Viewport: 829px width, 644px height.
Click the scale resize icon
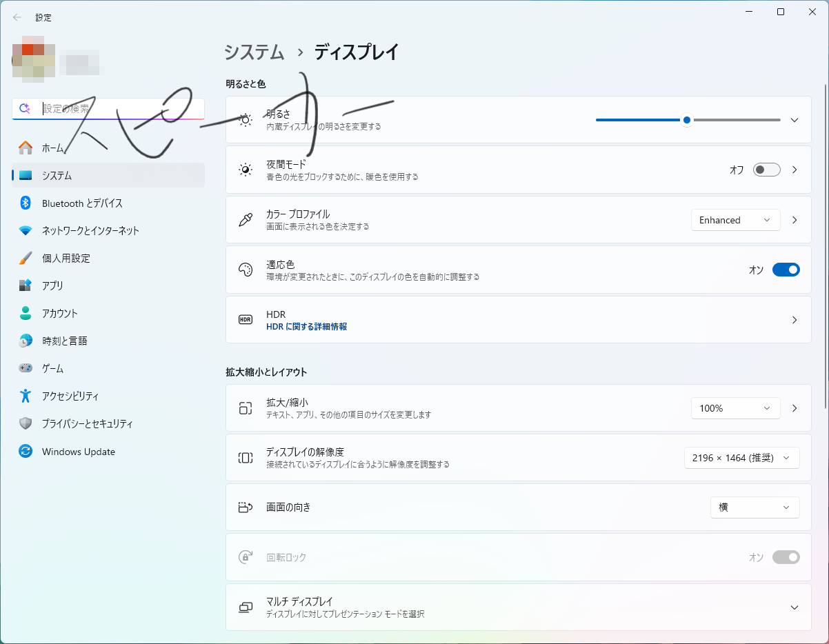click(x=246, y=407)
